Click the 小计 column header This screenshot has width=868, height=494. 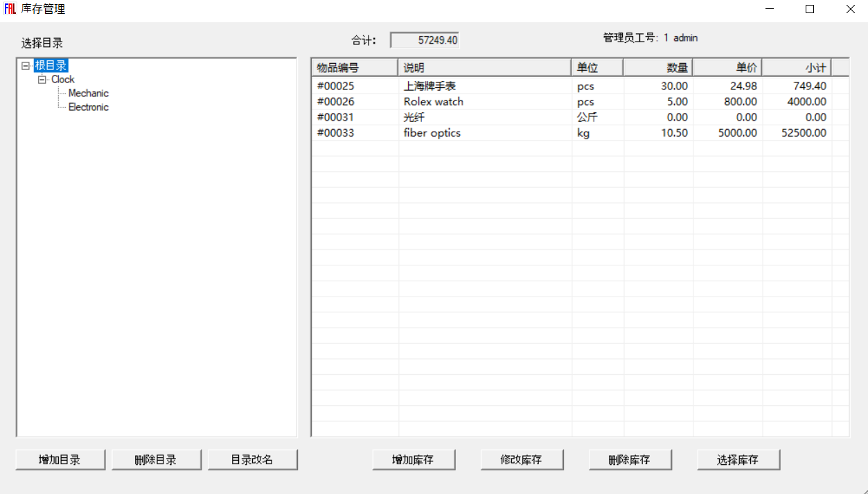click(x=796, y=68)
